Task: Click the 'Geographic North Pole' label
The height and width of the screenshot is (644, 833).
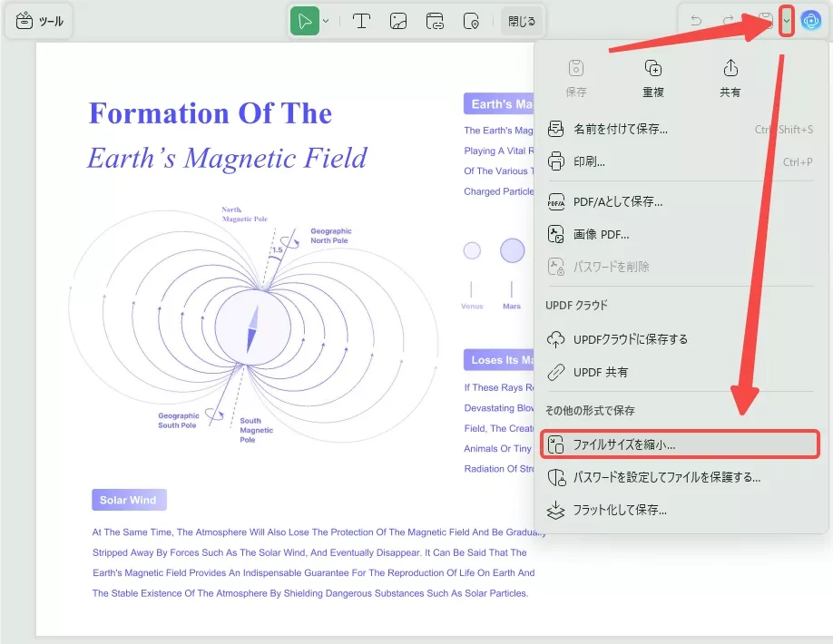Action: coord(331,236)
